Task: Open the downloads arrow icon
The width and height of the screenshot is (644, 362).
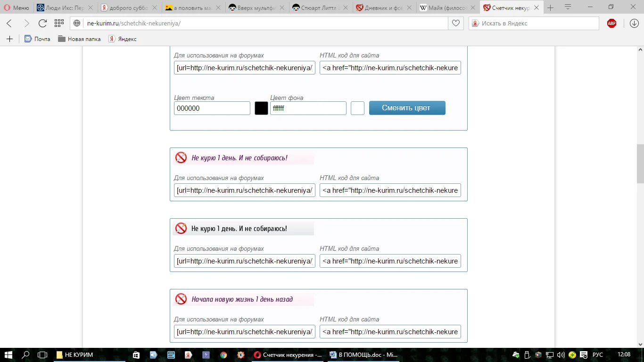Action: coord(634,24)
